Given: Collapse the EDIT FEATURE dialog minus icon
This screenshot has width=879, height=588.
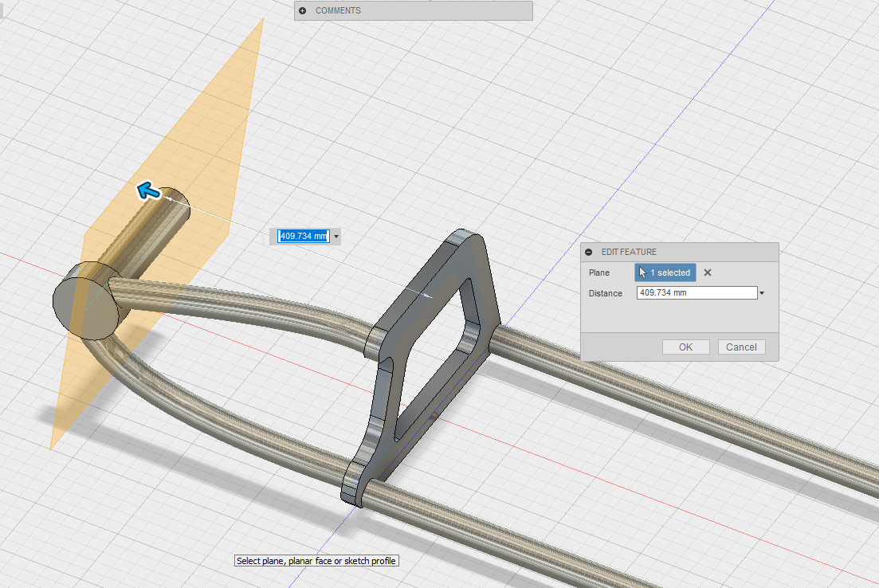Looking at the screenshot, I should [x=589, y=252].
